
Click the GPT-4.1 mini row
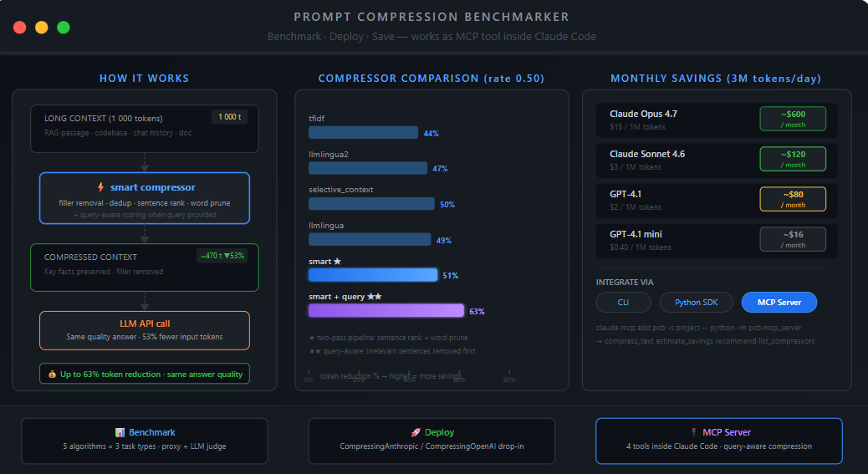click(717, 241)
